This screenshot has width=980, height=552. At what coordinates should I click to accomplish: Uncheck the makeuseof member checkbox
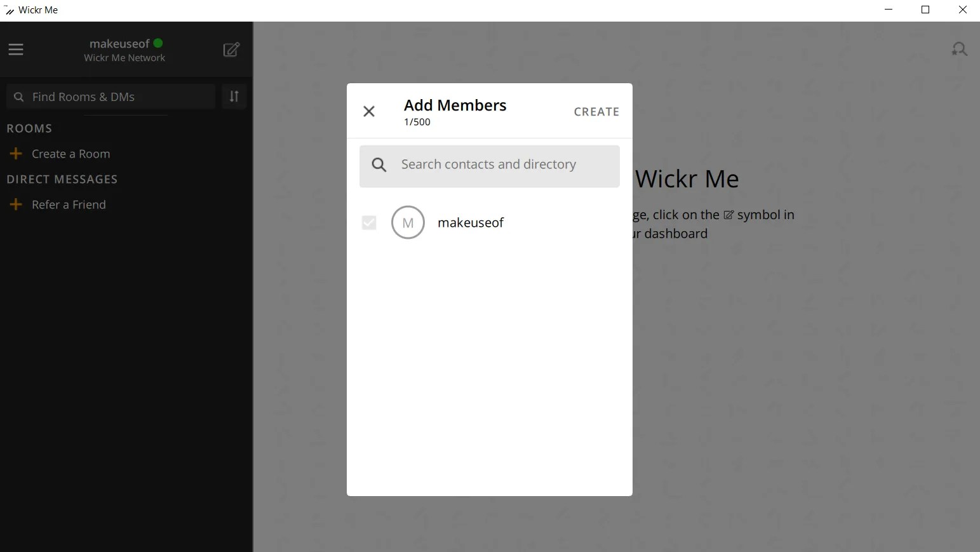click(368, 222)
